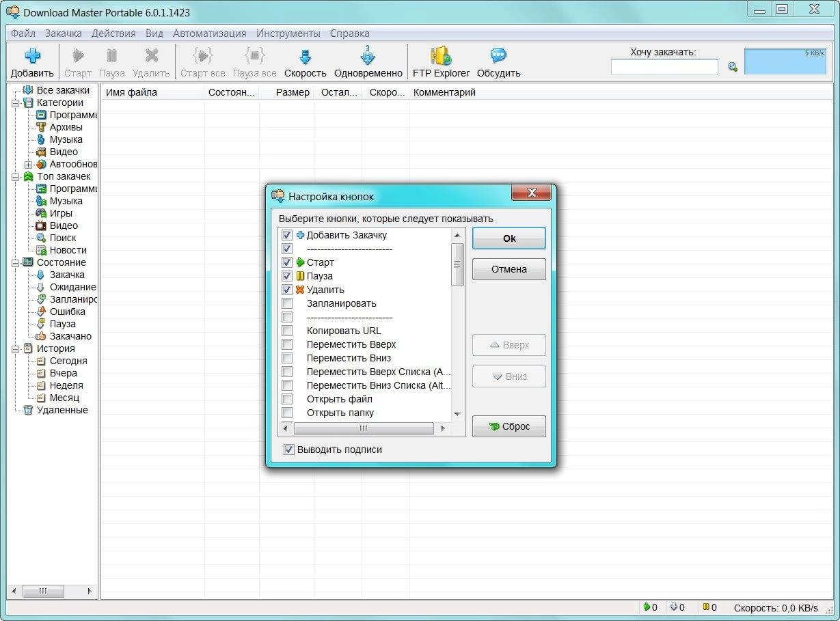The width and height of the screenshot is (840, 621).
Task: Open the Справка menu
Action: 350,33
